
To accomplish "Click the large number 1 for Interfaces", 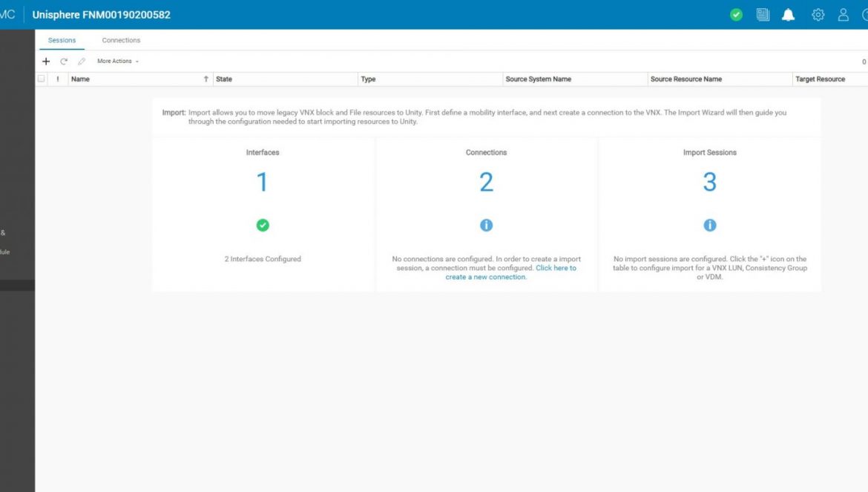I will (263, 182).
